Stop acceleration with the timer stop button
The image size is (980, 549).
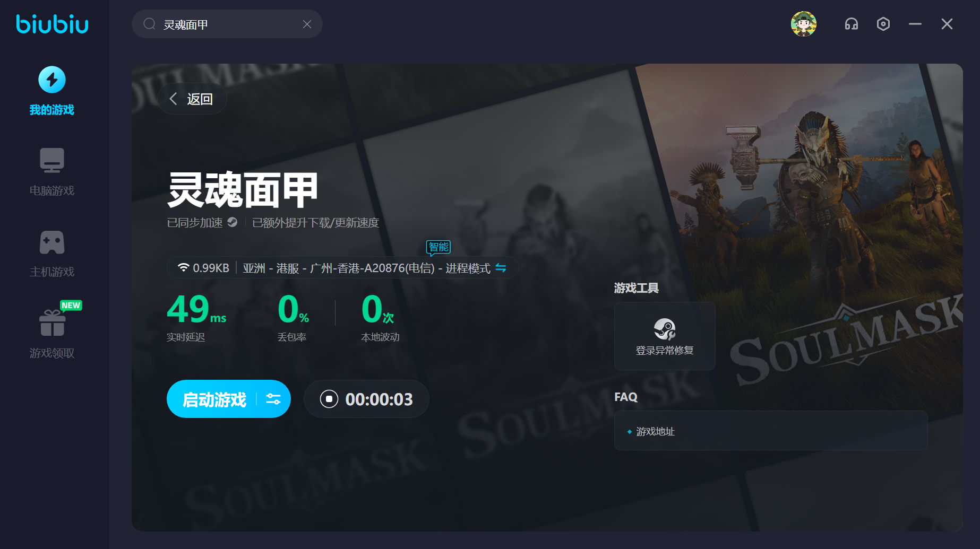coord(329,399)
